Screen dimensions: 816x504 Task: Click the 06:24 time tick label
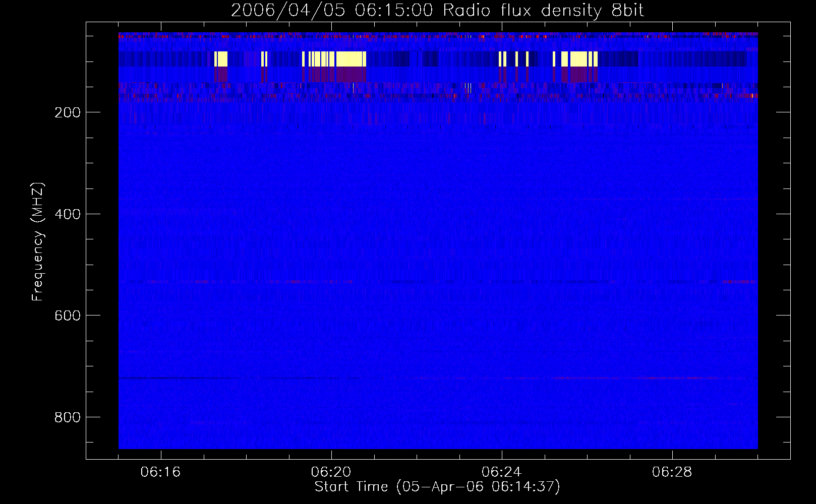502,472
